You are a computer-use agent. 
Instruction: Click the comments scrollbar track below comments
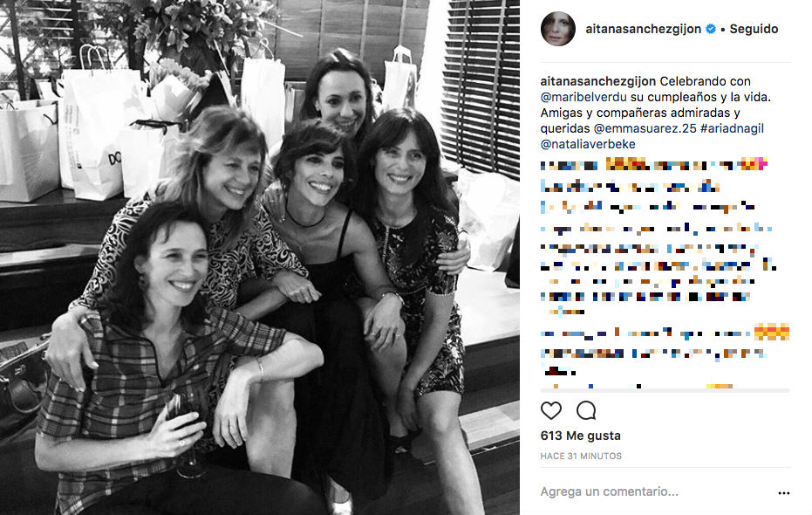coord(665,390)
